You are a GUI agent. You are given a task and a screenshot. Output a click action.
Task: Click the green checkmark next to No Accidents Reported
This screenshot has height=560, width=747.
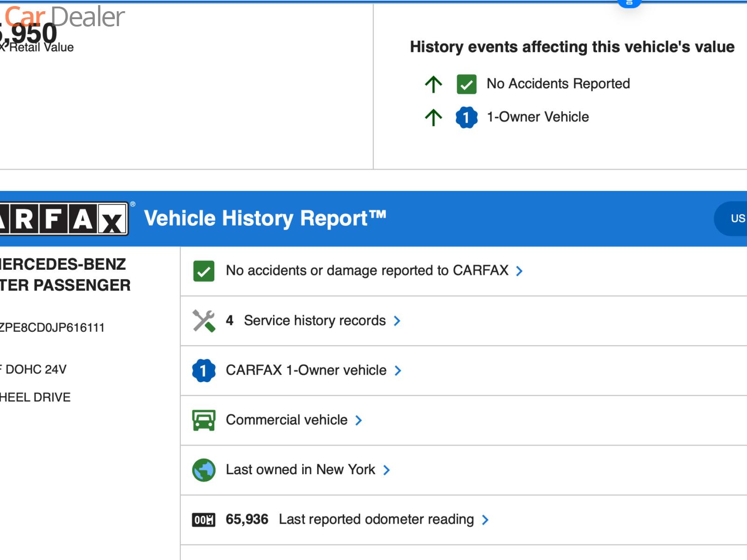tap(466, 84)
